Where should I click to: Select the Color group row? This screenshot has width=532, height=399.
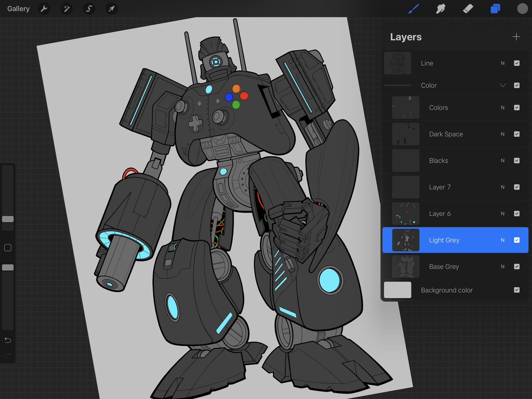(455, 85)
